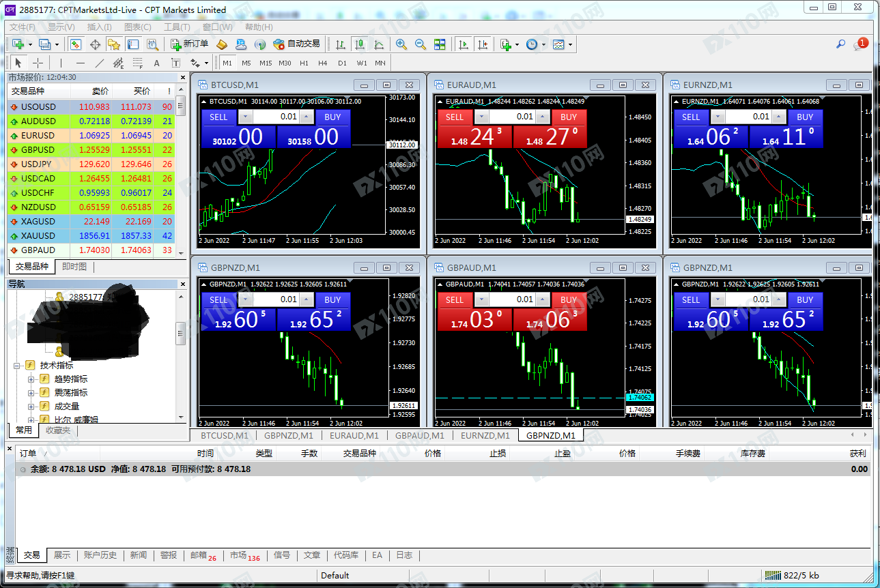Select the text label 'A' tool
Screen dimensions: 880x588
tap(156, 63)
